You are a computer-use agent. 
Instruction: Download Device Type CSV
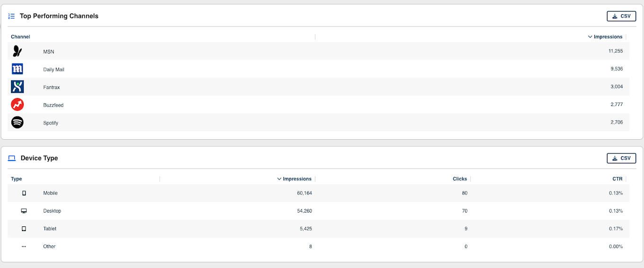click(x=621, y=158)
